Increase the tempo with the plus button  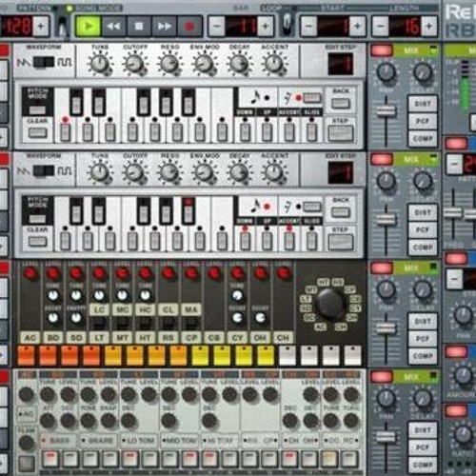click(41, 26)
